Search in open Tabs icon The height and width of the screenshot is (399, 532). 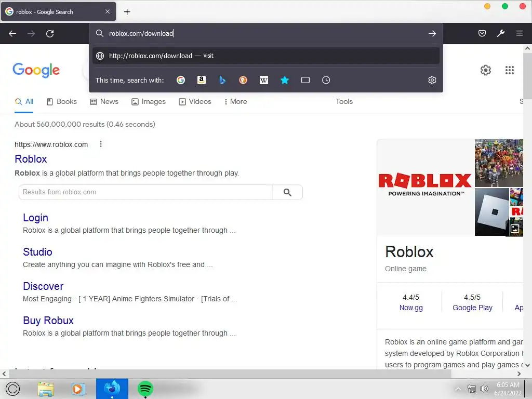(305, 80)
